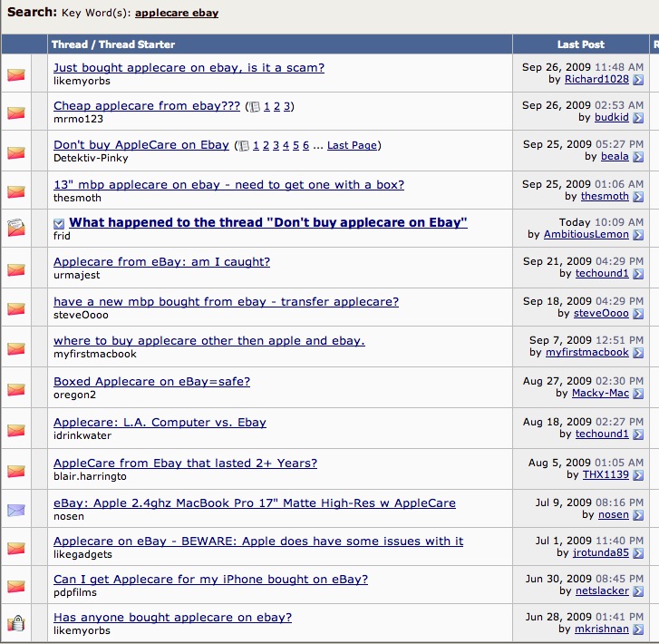Open beala user profile
The image size is (659, 644).
pyautogui.click(x=615, y=157)
